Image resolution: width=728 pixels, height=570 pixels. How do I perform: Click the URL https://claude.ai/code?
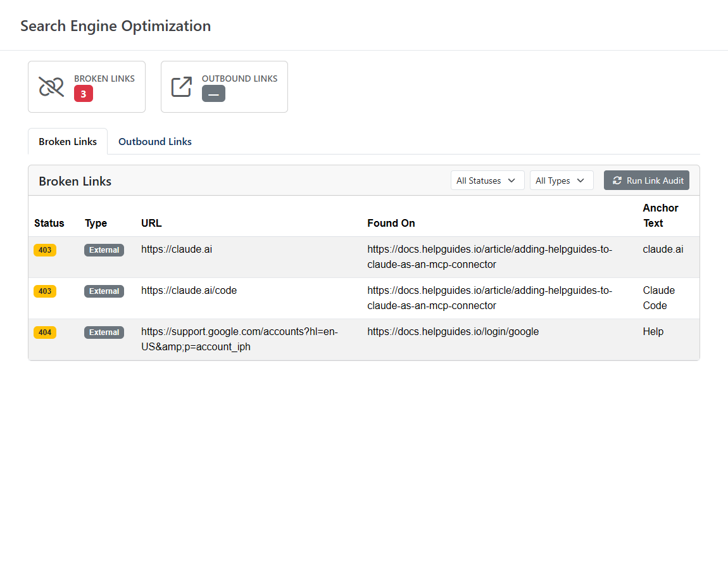(x=189, y=291)
